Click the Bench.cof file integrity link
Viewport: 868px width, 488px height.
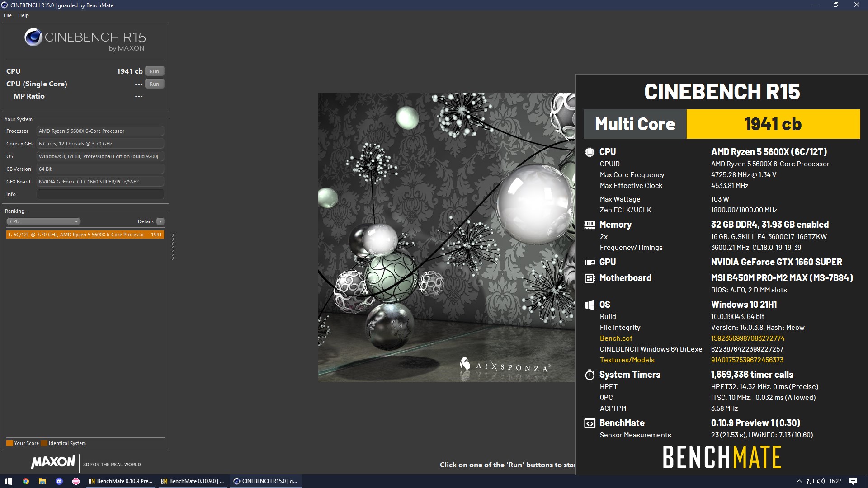tap(616, 338)
